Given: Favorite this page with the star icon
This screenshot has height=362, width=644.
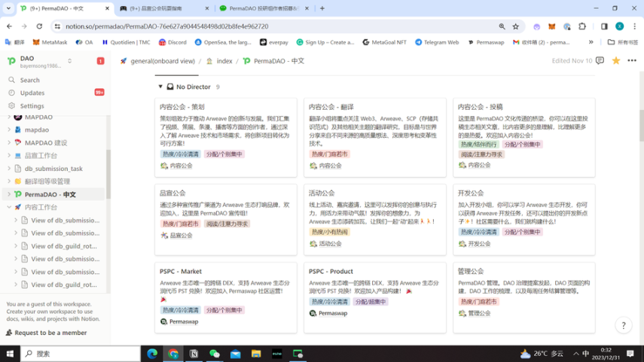Looking at the screenshot, I should click(x=615, y=61).
